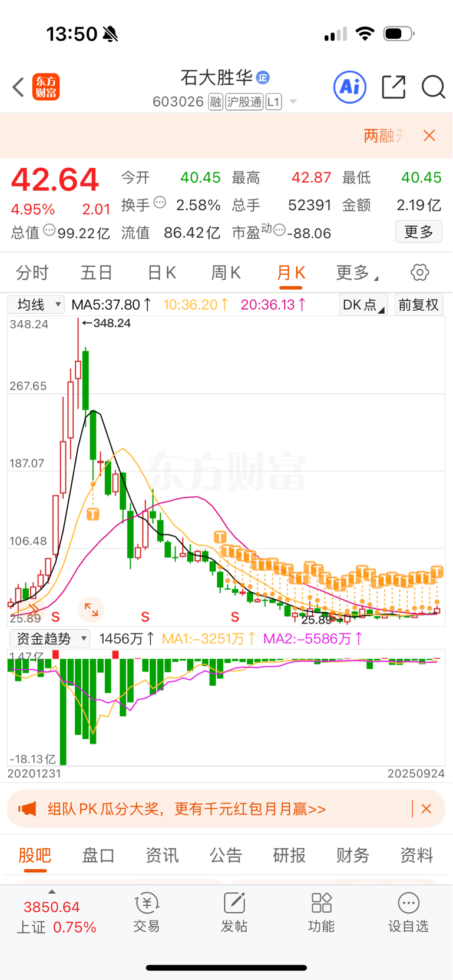Switch to 周K chart tab
453x980 pixels.
[x=226, y=273]
